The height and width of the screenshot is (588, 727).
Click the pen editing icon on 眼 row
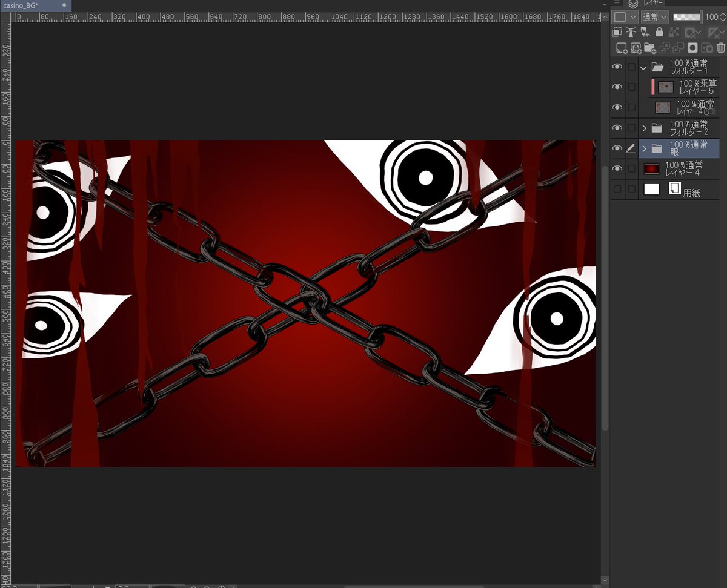point(631,148)
